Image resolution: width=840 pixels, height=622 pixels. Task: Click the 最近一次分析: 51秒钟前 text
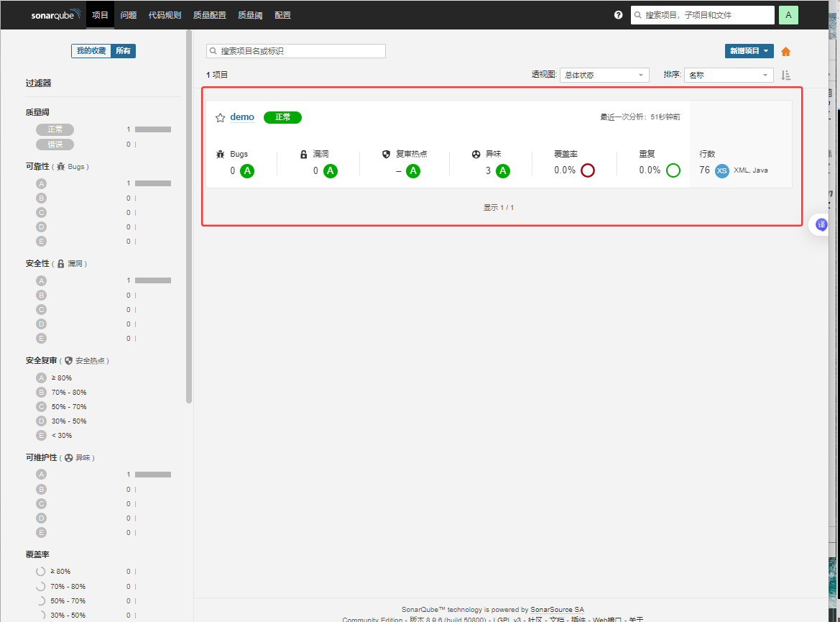pyautogui.click(x=640, y=117)
